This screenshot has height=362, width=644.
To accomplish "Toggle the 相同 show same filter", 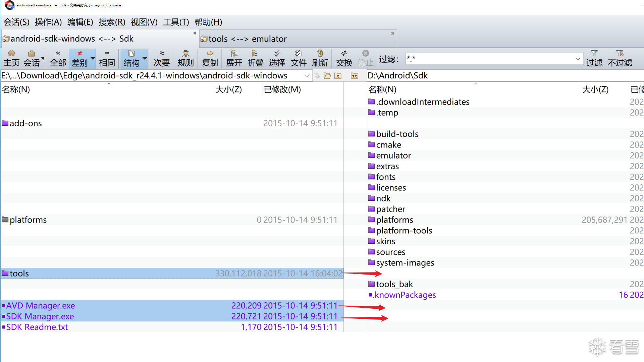I will [x=107, y=58].
